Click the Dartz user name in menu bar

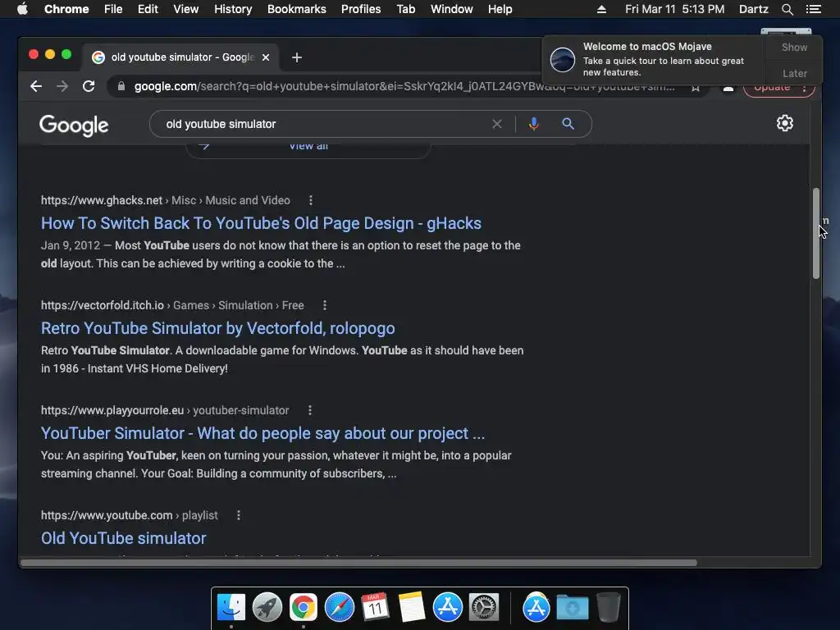753,9
